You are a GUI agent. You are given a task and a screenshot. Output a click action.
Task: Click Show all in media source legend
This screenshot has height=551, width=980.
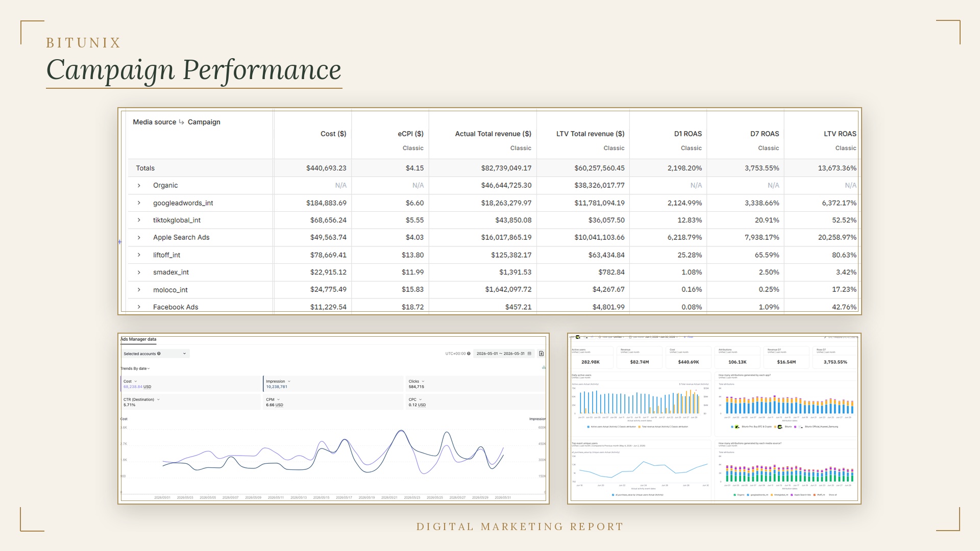pyautogui.click(x=832, y=495)
